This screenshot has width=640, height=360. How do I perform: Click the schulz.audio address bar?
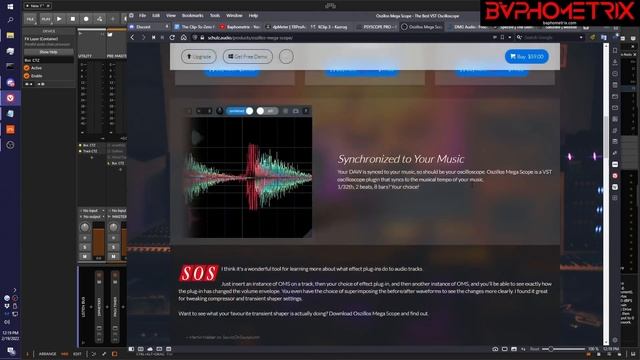[343, 38]
